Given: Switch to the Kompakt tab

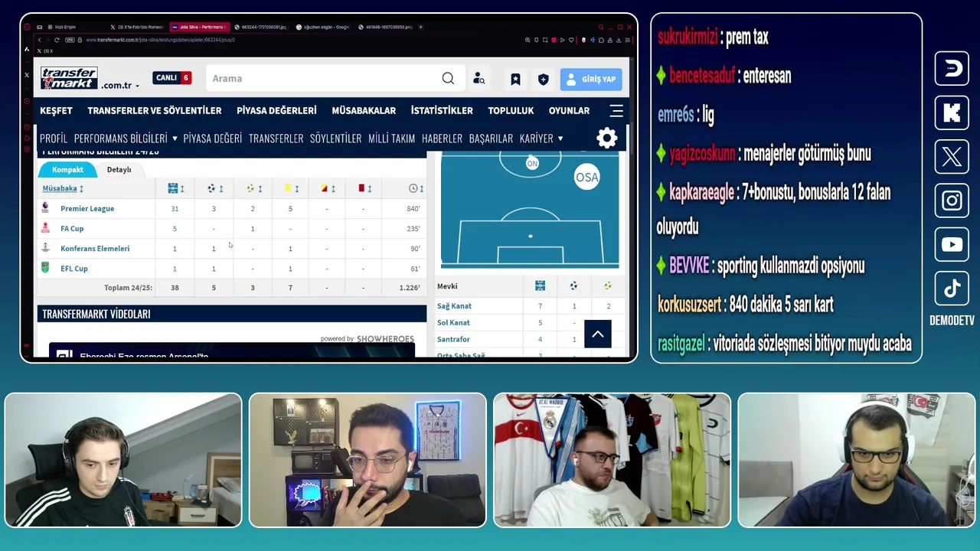Looking at the screenshot, I should point(67,169).
